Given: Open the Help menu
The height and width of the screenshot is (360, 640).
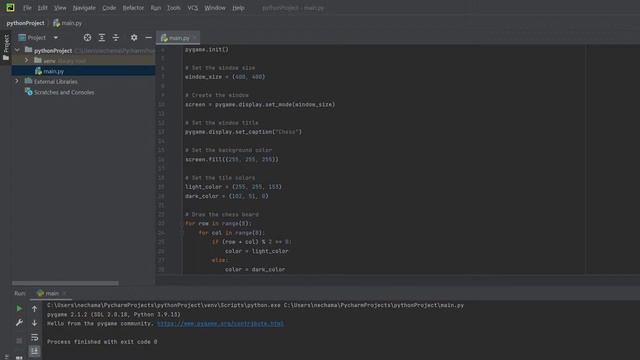Looking at the screenshot, I should pos(238,8).
